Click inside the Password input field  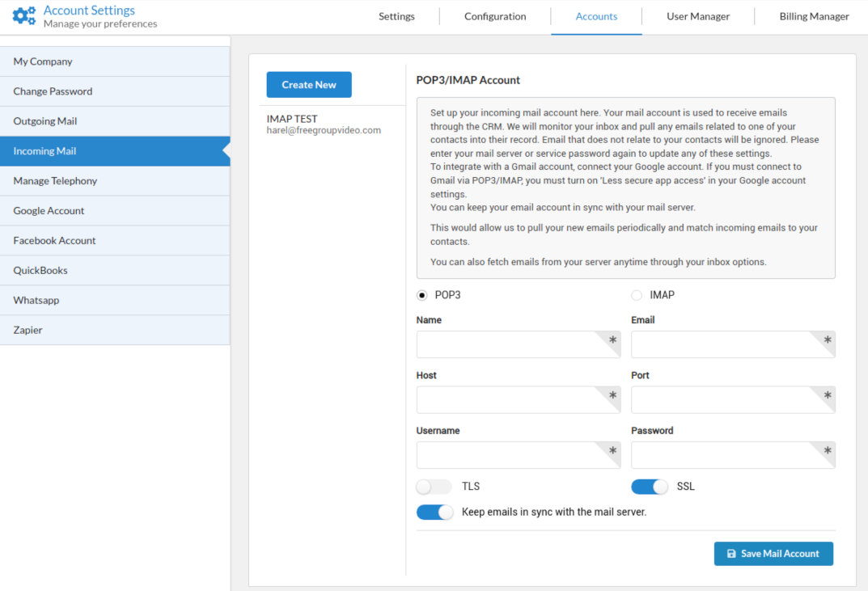point(732,454)
